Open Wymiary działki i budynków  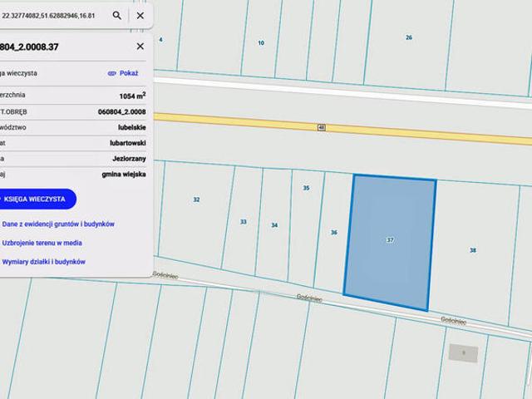(44, 262)
